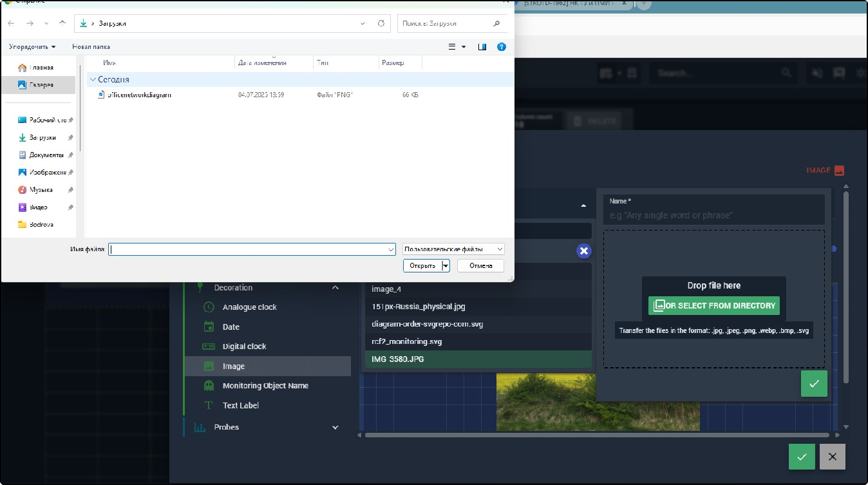Open the file type filter dropdown
This screenshot has width=868, height=485.
click(453, 249)
